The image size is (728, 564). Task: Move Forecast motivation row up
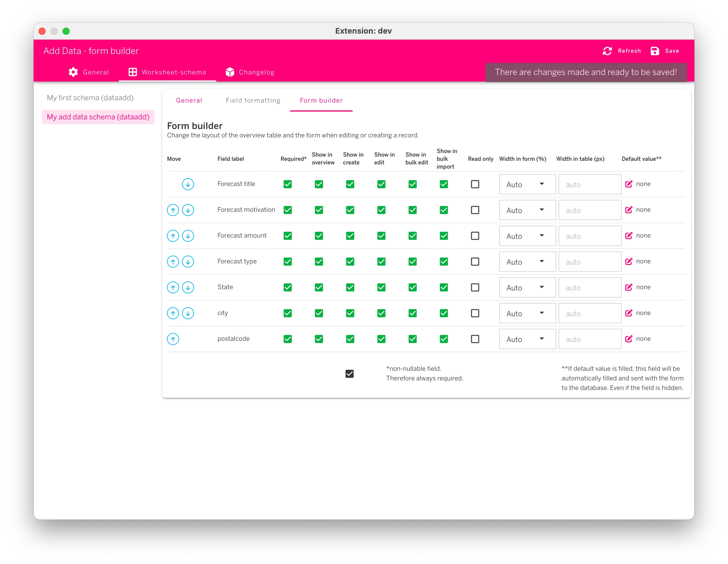[173, 210]
